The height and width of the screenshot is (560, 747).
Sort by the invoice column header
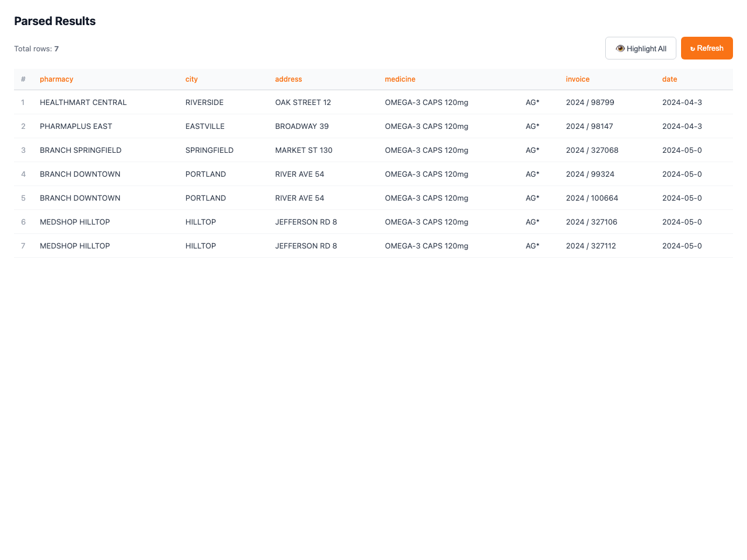[x=577, y=79]
